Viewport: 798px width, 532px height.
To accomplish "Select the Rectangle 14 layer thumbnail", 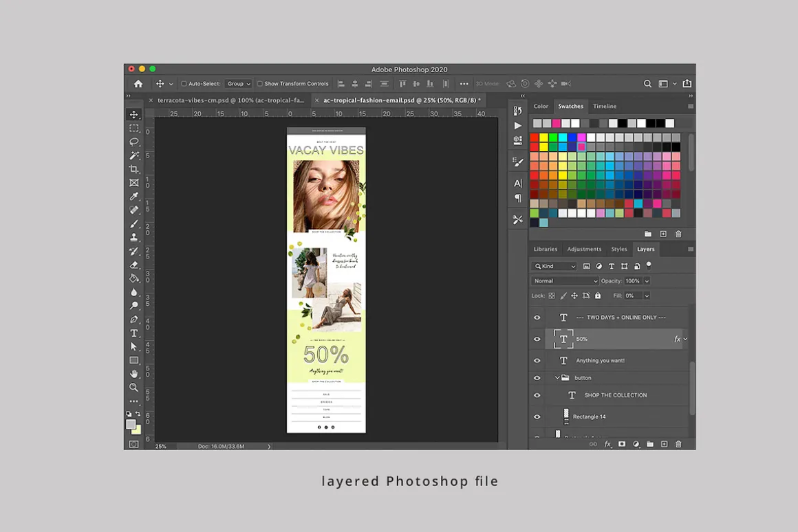I will coord(566,417).
